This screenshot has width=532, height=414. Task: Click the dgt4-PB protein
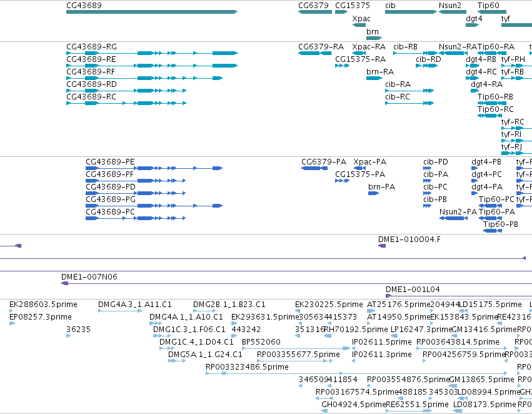tap(474, 168)
